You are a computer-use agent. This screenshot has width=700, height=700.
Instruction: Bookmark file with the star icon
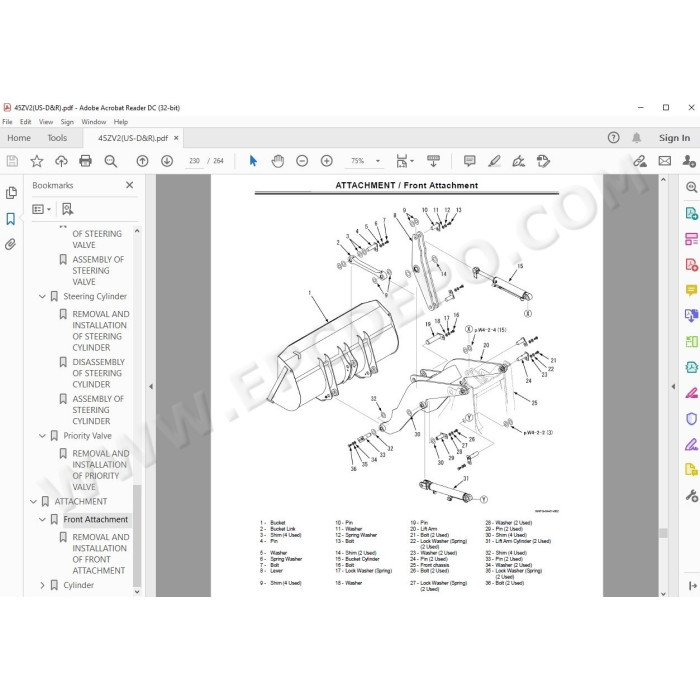(x=37, y=161)
